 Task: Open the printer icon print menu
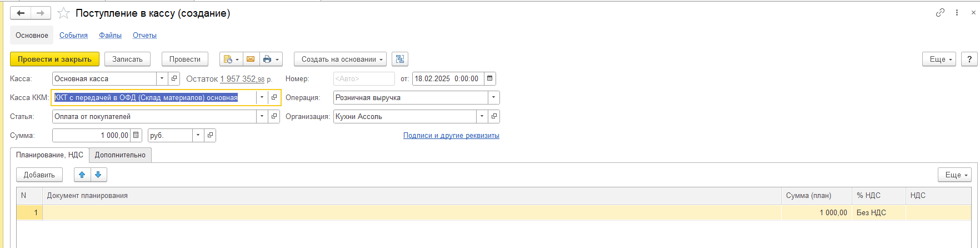point(271,59)
